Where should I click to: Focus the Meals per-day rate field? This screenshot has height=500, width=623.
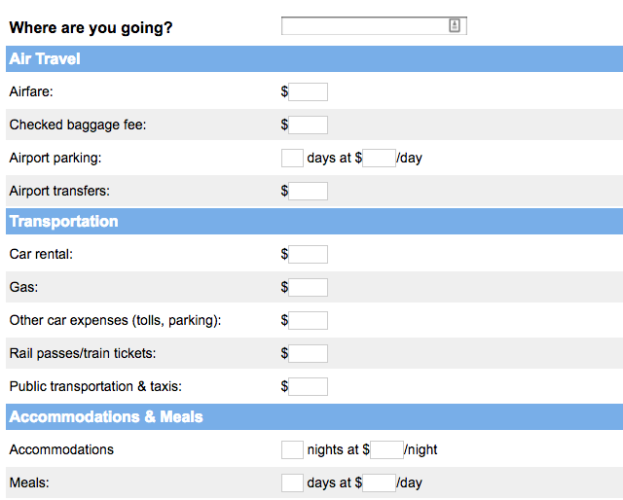tap(379, 483)
